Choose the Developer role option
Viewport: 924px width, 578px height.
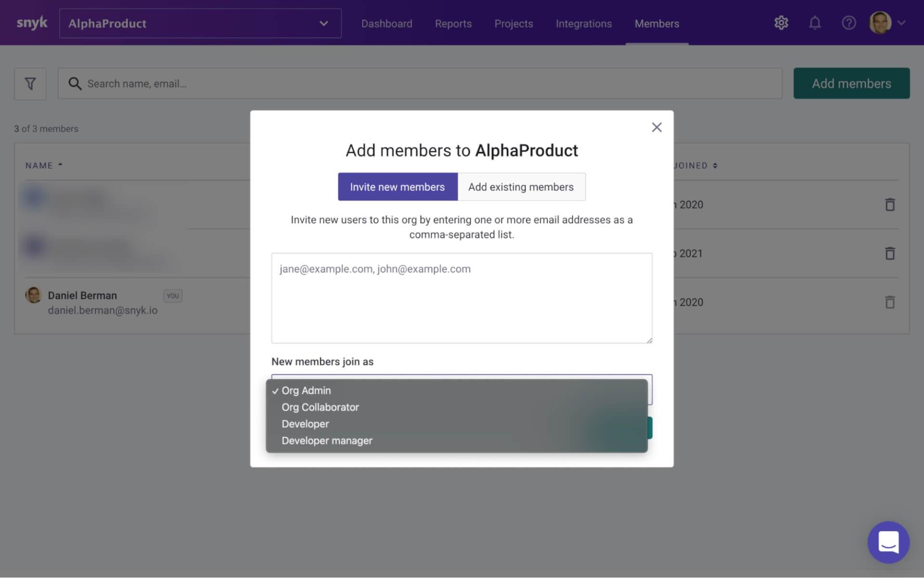coord(456,424)
